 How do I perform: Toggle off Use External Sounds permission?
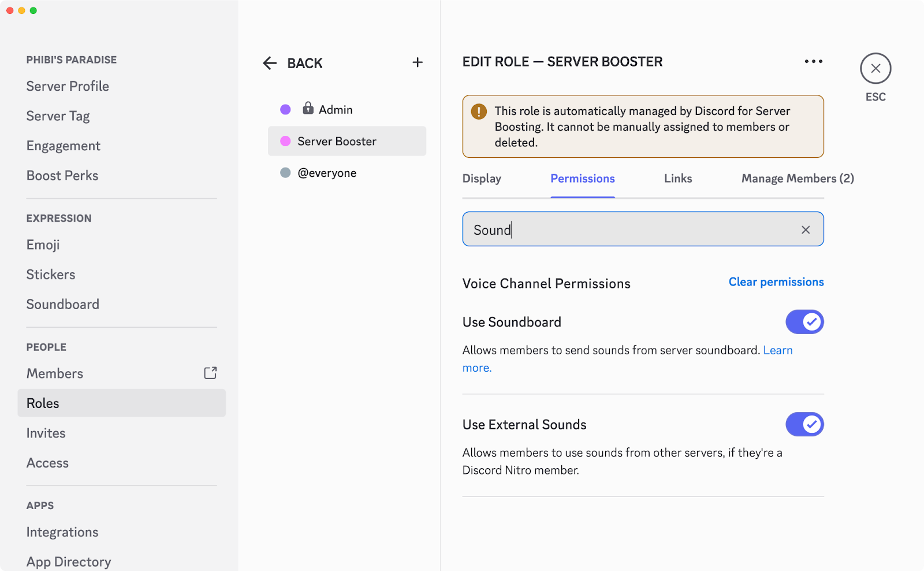coord(804,424)
